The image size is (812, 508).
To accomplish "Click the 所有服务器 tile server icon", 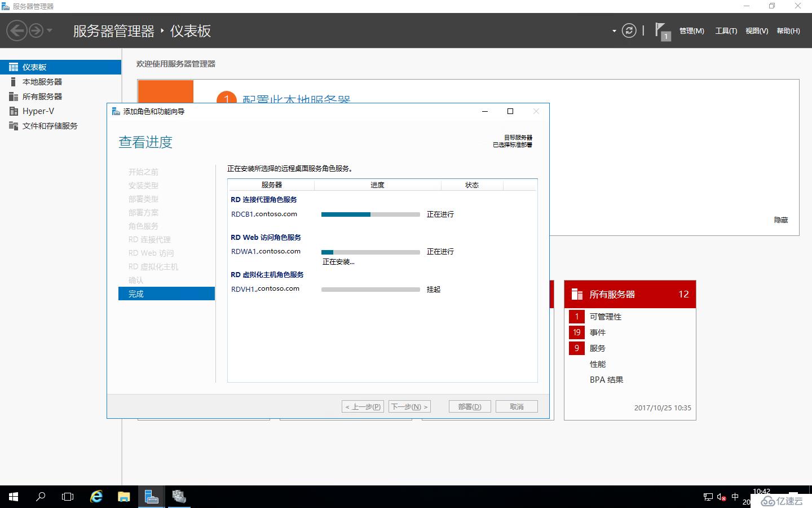I will [577, 294].
